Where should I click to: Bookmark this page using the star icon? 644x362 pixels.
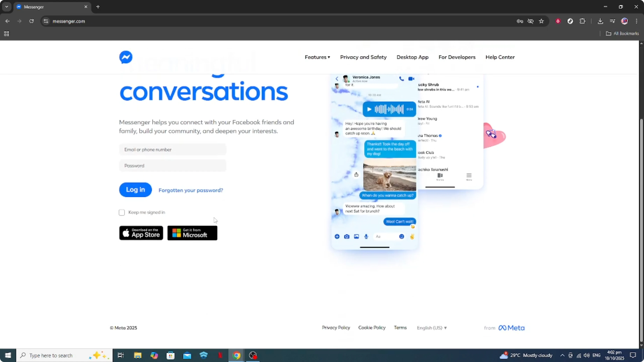(x=541, y=21)
